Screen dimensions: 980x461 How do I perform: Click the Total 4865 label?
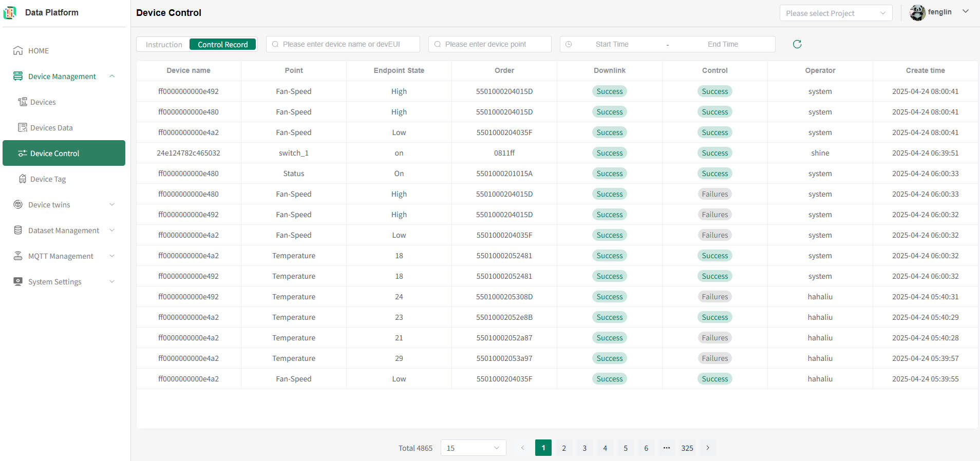(x=416, y=448)
